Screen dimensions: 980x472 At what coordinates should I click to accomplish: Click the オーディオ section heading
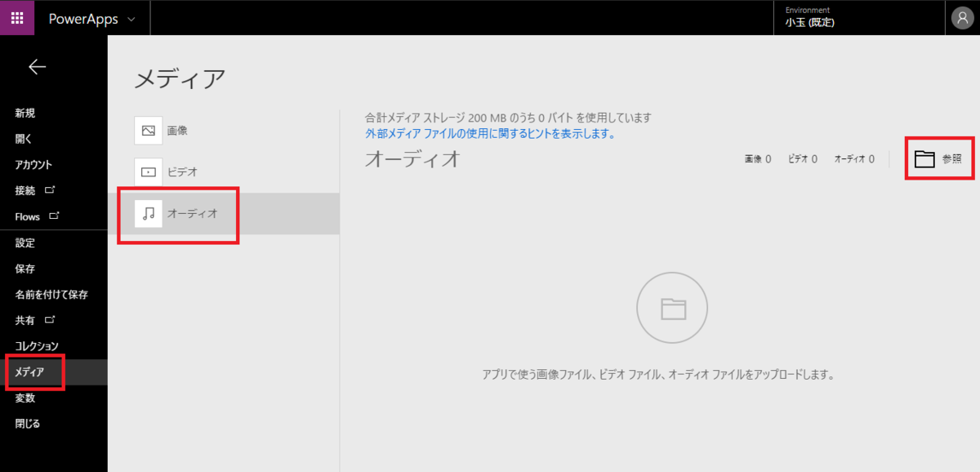[413, 159]
